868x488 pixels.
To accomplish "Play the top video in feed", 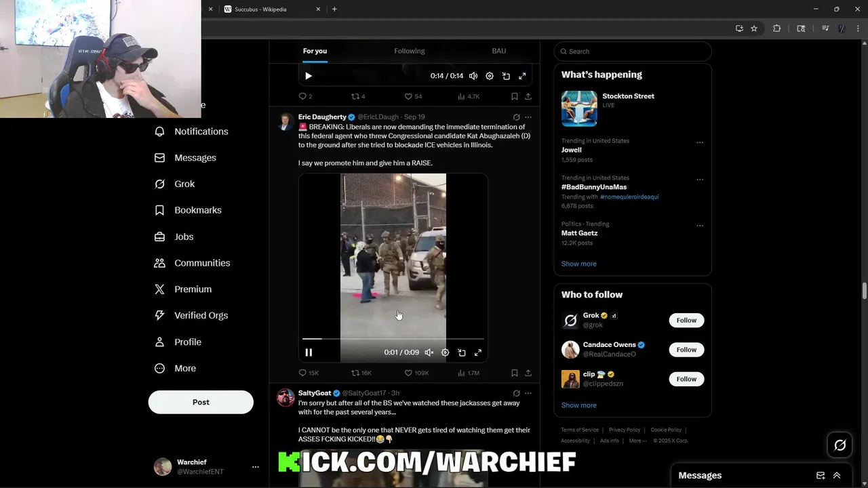I will click(309, 76).
